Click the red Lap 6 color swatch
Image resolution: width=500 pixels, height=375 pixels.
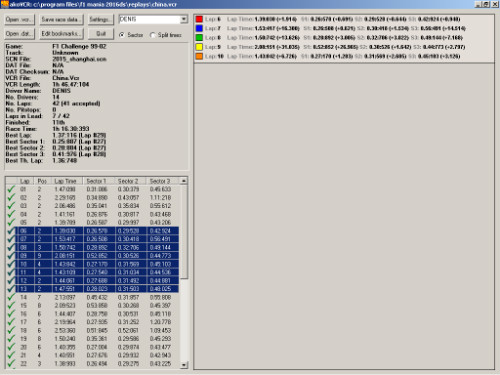199,19
